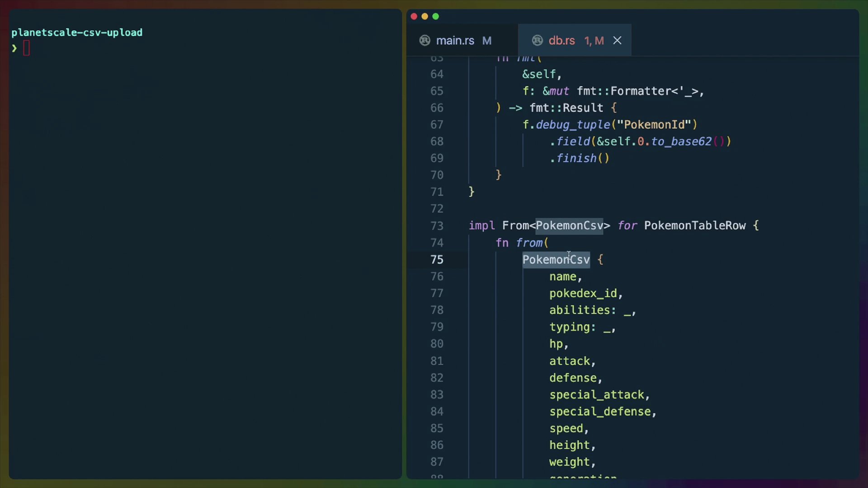Click planetscale-csv-upload directory text in terminal

(x=77, y=33)
